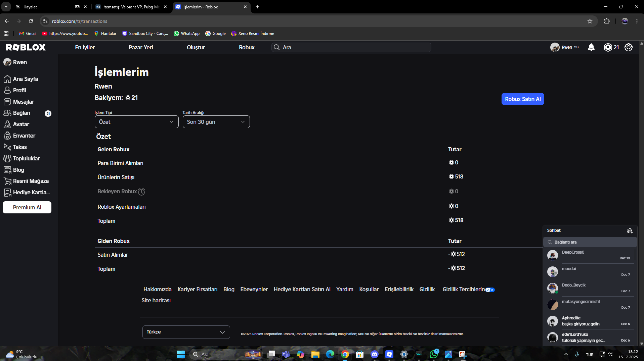The image size is (644, 361).
Task: Open the Pazar Yeri navigation tab
Action: pyautogui.click(x=141, y=47)
